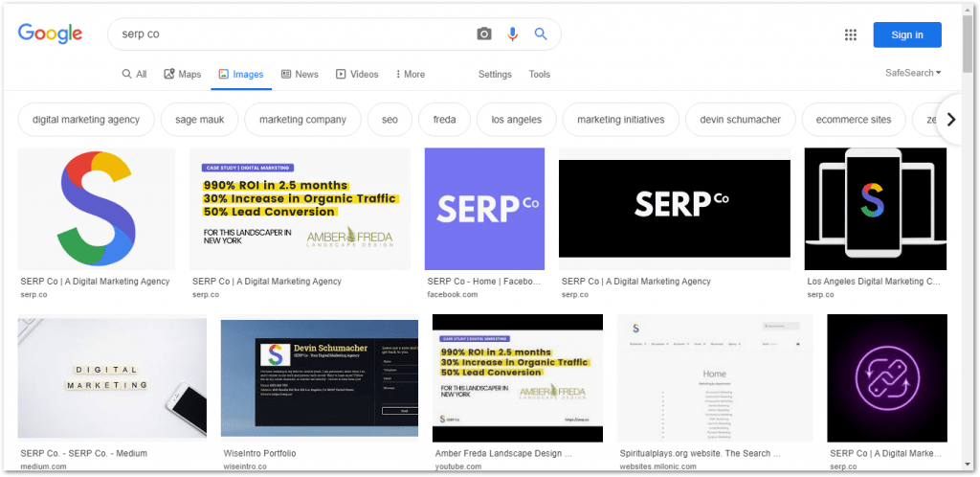Expand the SafeSearch dropdown
This screenshot has width=980, height=477.
pyautogui.click(x=913, y=73)
